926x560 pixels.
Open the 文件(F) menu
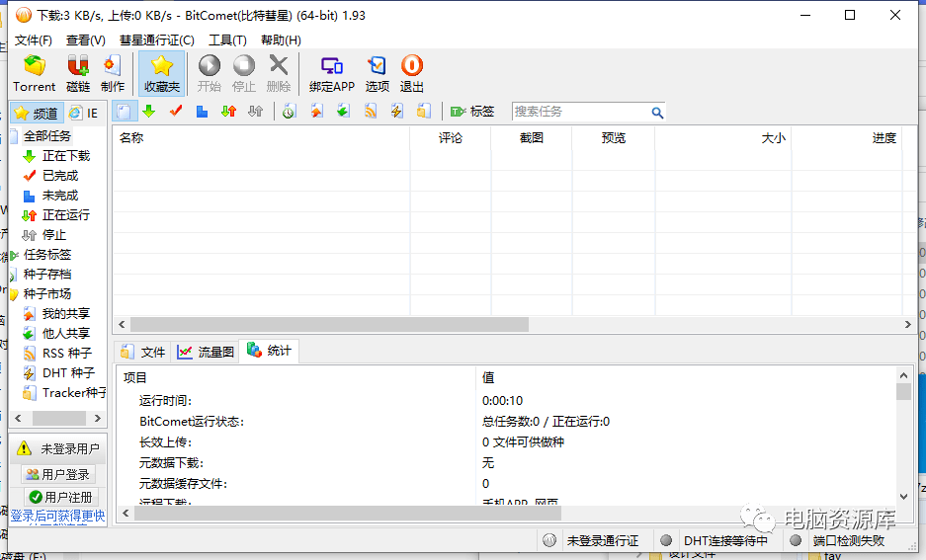pos(33,40)
